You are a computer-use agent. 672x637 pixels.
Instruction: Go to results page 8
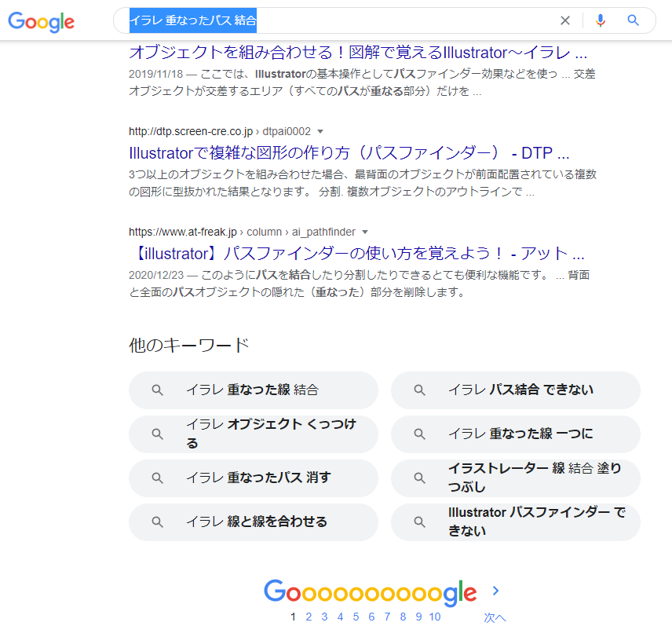click(403, 617)
